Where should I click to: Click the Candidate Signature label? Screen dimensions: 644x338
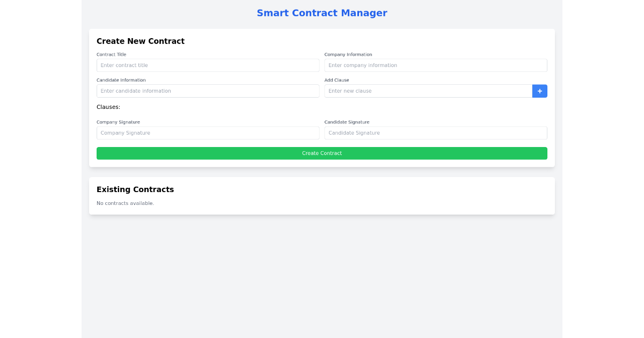(x=347, y=122)
